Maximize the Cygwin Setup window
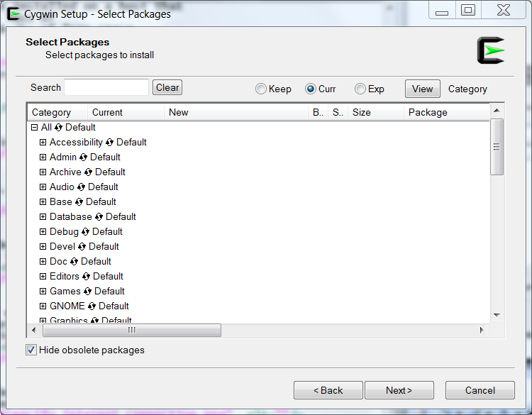Viewport: 532px width, 415px height. click(x=468, y=11)
